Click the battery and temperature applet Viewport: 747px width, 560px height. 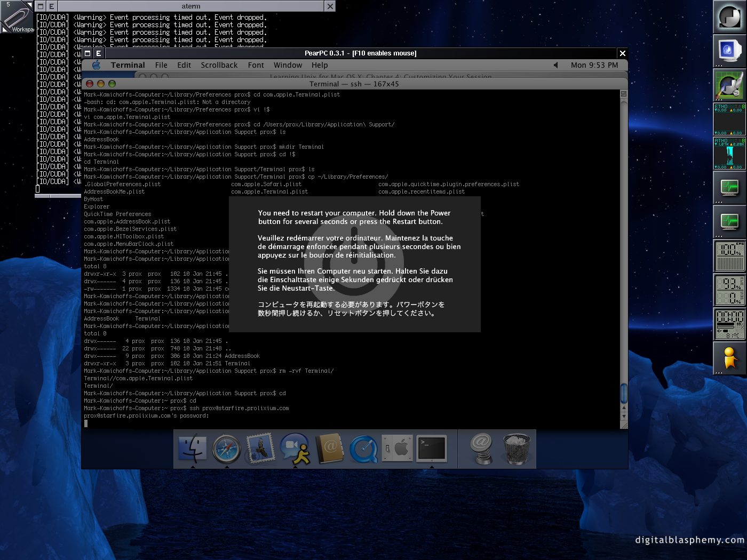pos(729,324)
